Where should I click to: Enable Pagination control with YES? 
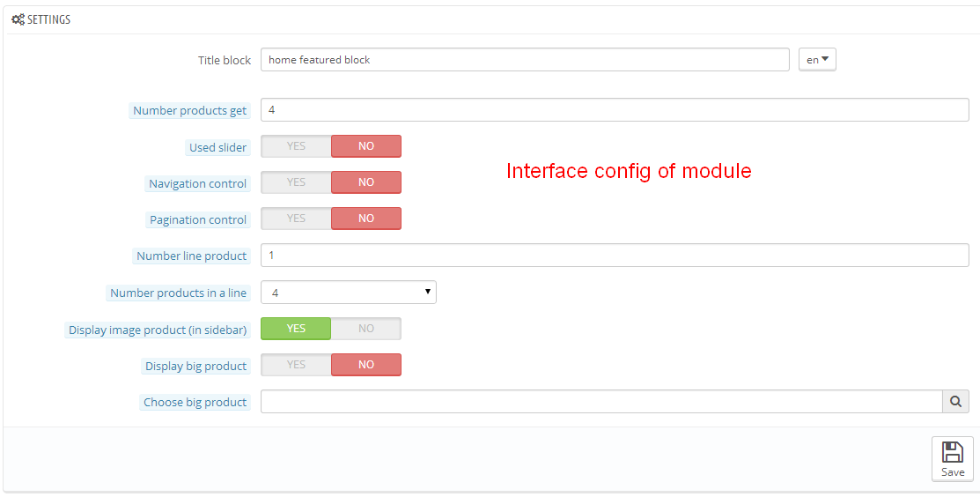click(x=296, y=219)
